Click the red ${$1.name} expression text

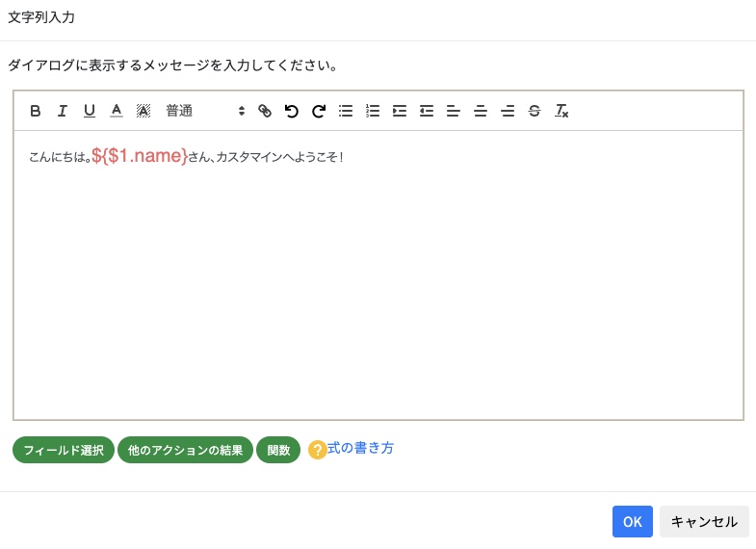click(140, 156)
